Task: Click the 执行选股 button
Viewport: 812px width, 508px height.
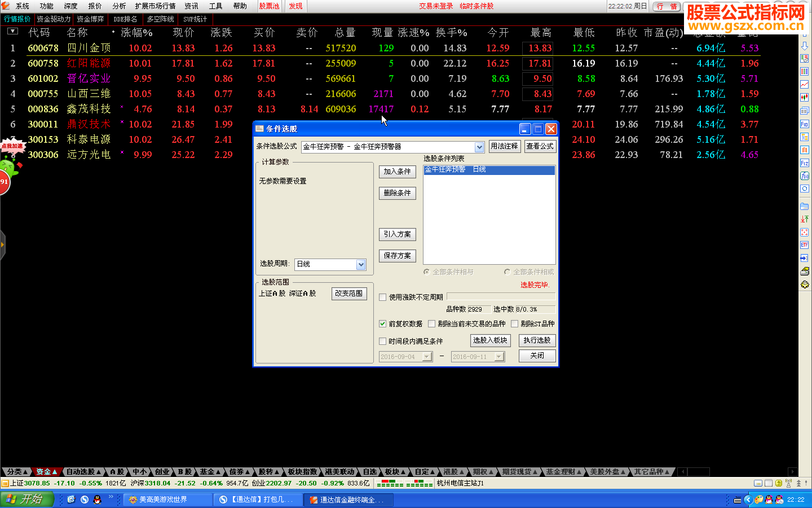Action: 537,340
